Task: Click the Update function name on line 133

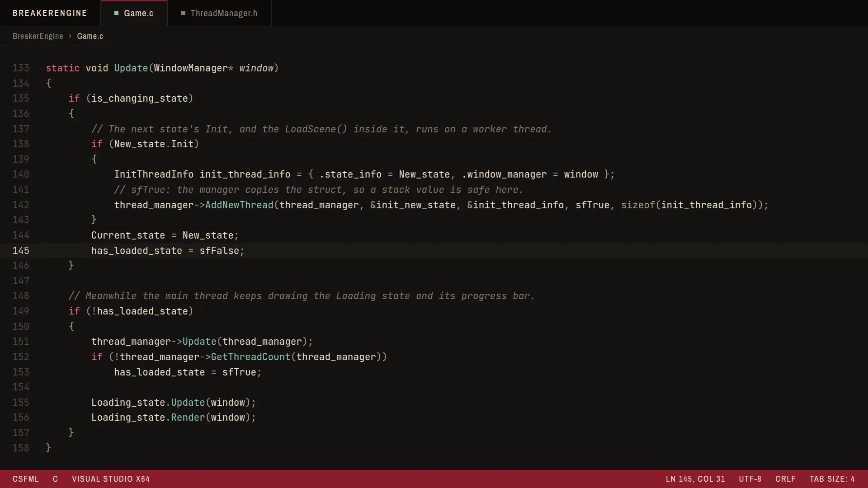Action: coord(131,68)
